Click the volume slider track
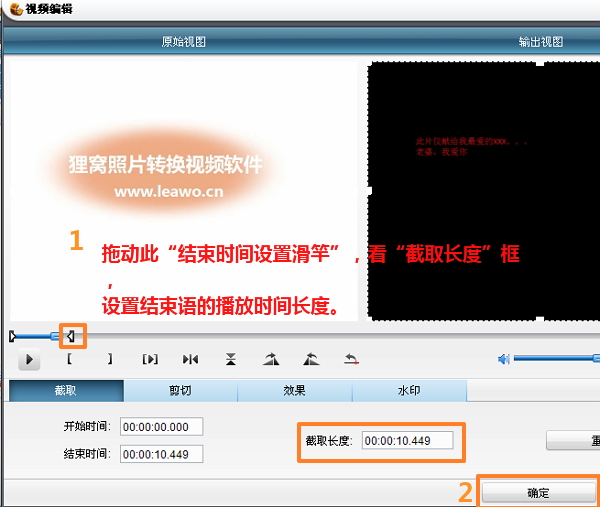The width and height of the screenshot is (600, 507). point(555,359)
